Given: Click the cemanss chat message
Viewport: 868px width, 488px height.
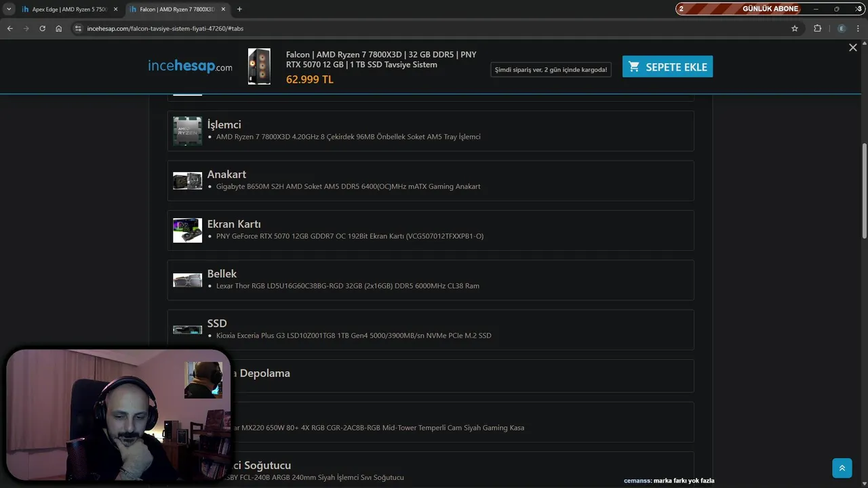Looking at the screenshot, I should [669, 481].
